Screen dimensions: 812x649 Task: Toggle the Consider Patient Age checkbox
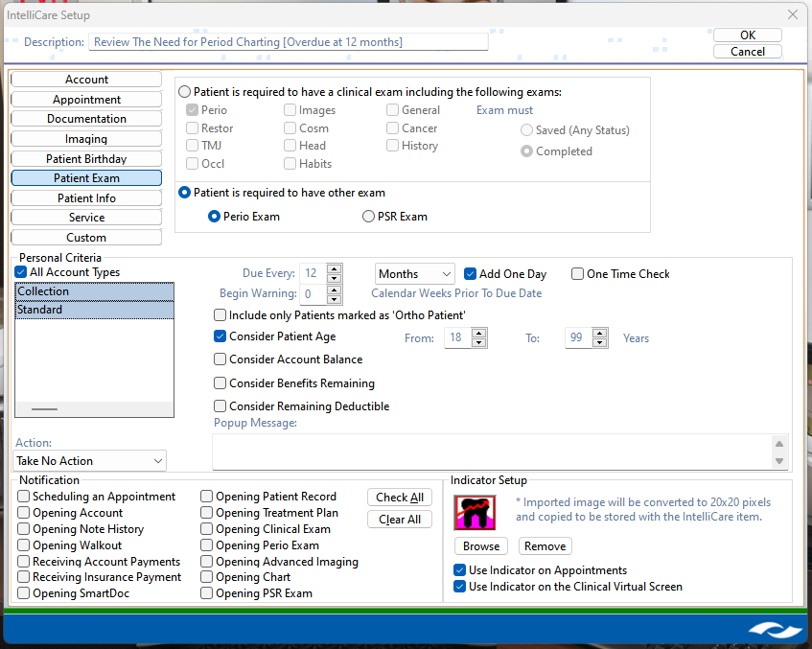coord(220,336)
